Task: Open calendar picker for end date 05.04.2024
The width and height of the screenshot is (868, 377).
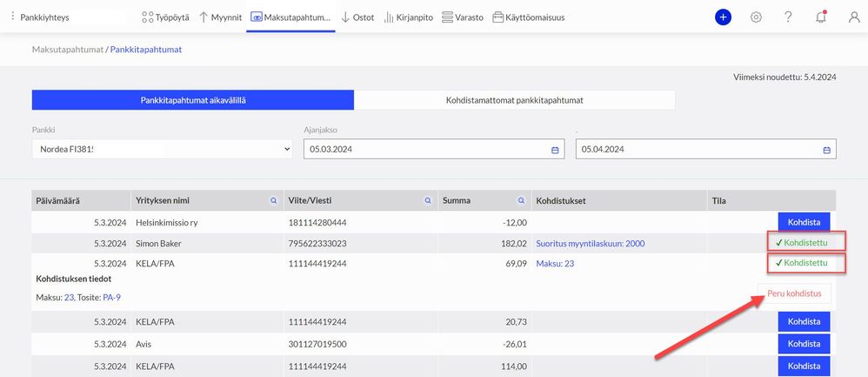Action: tap(826, 150)
